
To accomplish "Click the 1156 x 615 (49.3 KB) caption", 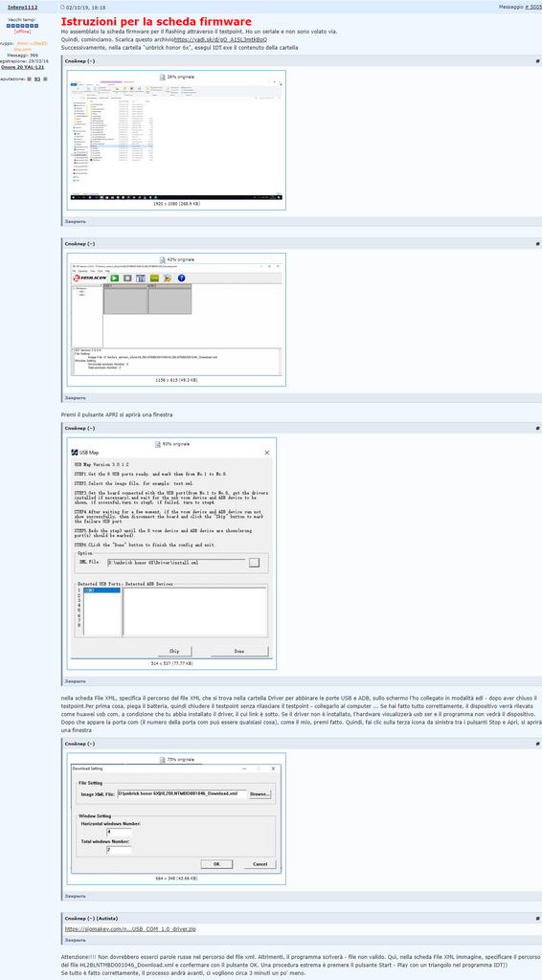I will [x=176, y=380].
